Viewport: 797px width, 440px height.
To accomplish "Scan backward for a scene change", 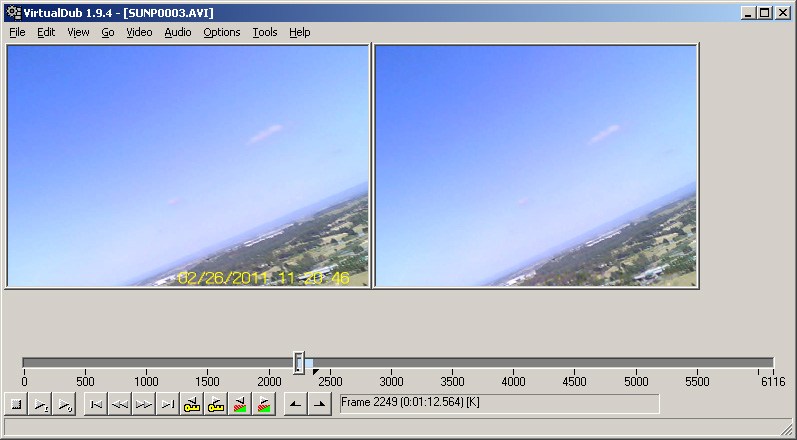I will (240, 404).
